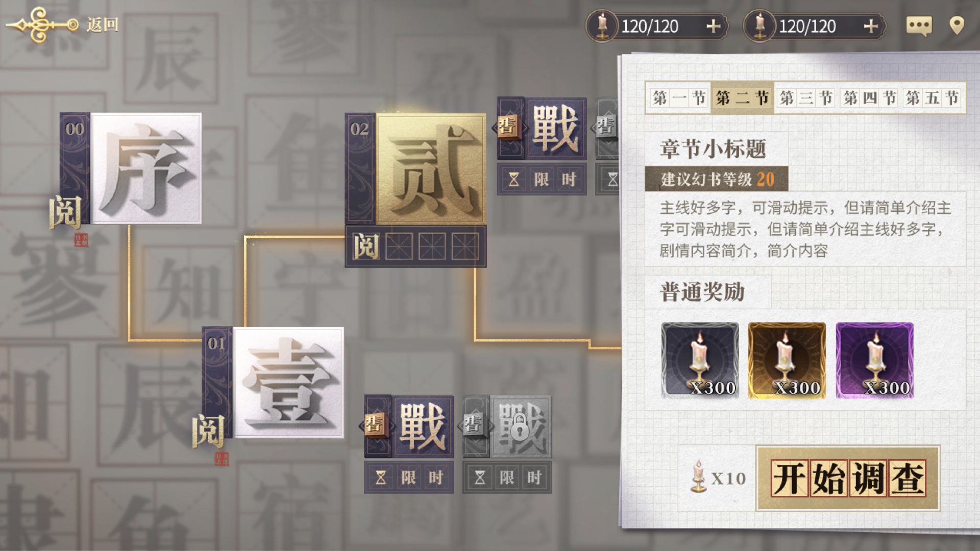Select the 壹 chapter 01 tile

(273, 383)
